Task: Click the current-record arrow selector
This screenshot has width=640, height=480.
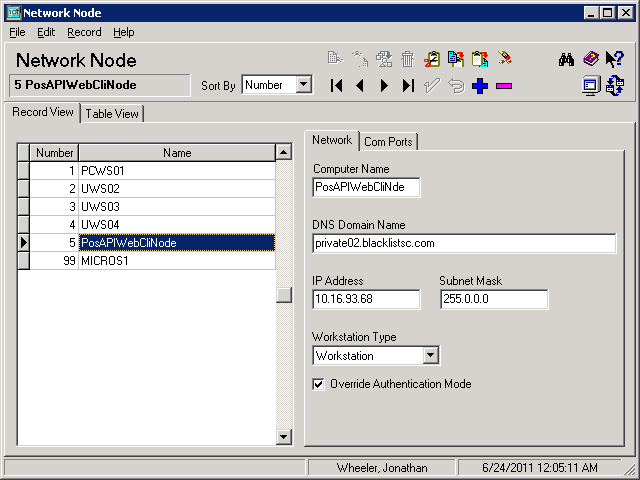Action: pos(24,242)
